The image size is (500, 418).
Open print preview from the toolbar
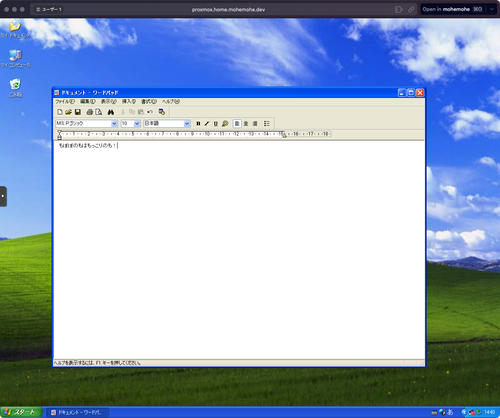click(99, 112)
